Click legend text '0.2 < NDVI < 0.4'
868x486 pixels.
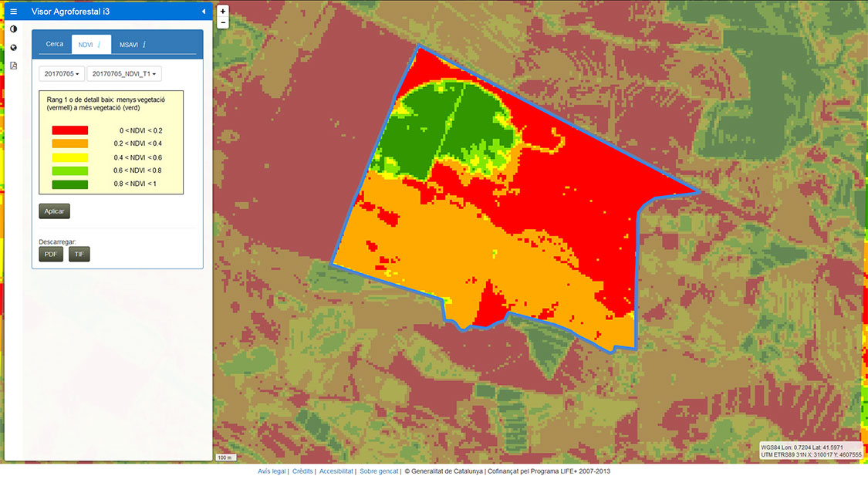coord(138,143)
